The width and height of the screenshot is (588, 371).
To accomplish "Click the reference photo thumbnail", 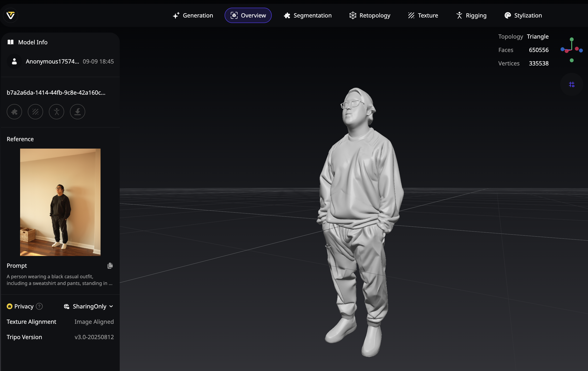I will [60, 202].
